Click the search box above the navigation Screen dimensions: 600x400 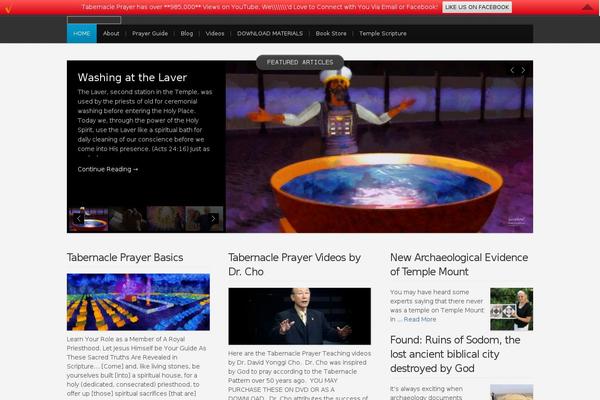pos(94,20)
